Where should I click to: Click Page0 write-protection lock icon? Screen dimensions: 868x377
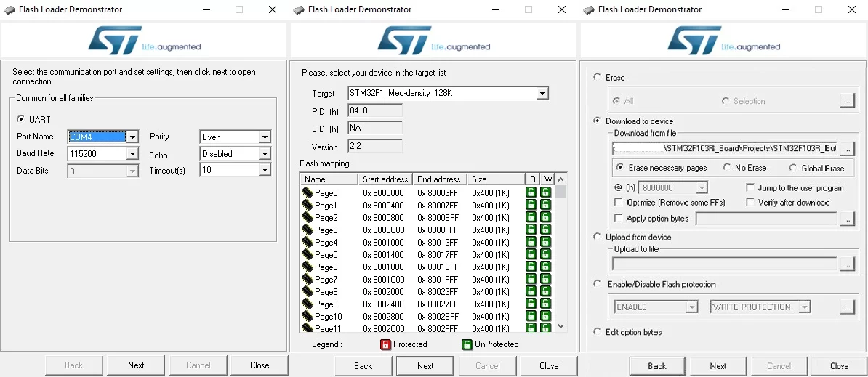pos(546,193)
